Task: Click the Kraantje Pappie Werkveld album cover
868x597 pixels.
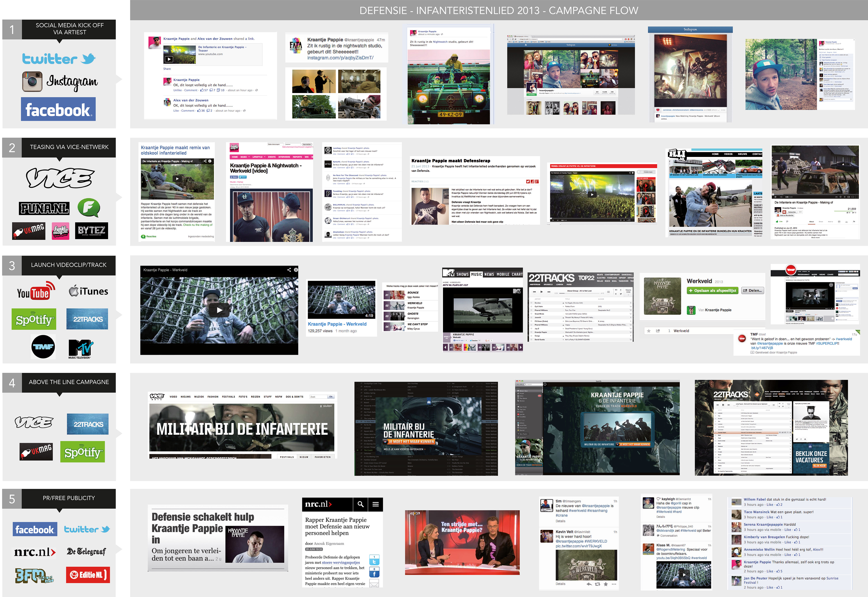Action: [x=662, y=296]
